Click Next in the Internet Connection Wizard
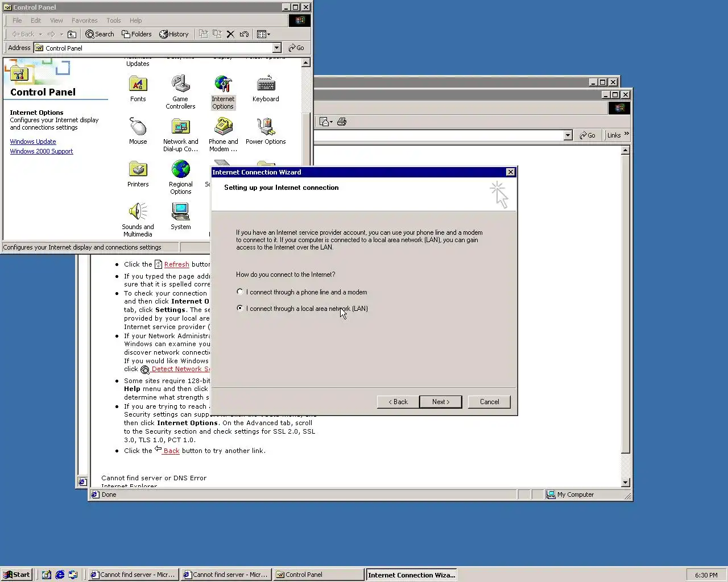Screen dimensions: 728x582 click(441, 402)
